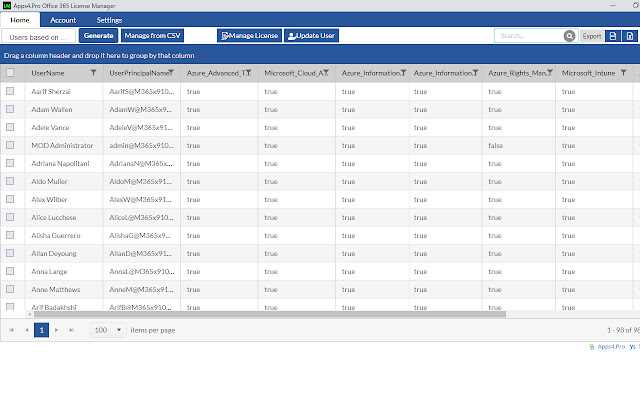The width and height of the screenshot is (640, 400).
Task: Open the 'Users based on' dropdown
Action: coord(38,37)
